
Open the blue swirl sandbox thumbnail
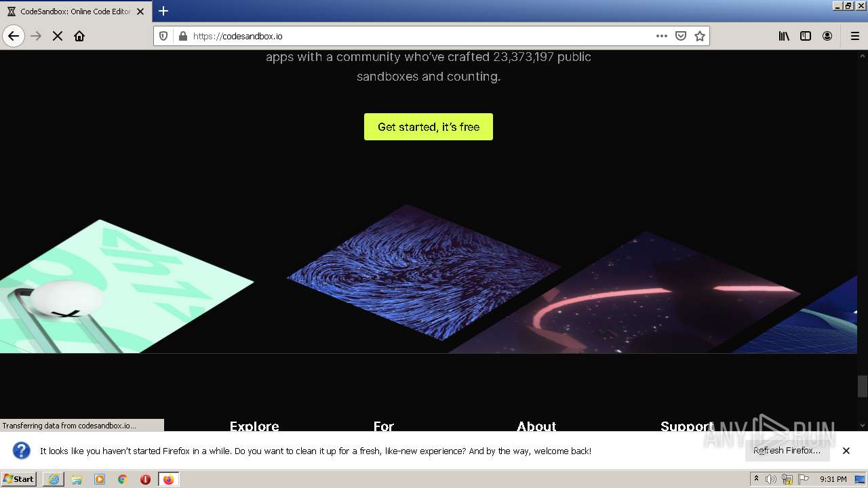424,271
